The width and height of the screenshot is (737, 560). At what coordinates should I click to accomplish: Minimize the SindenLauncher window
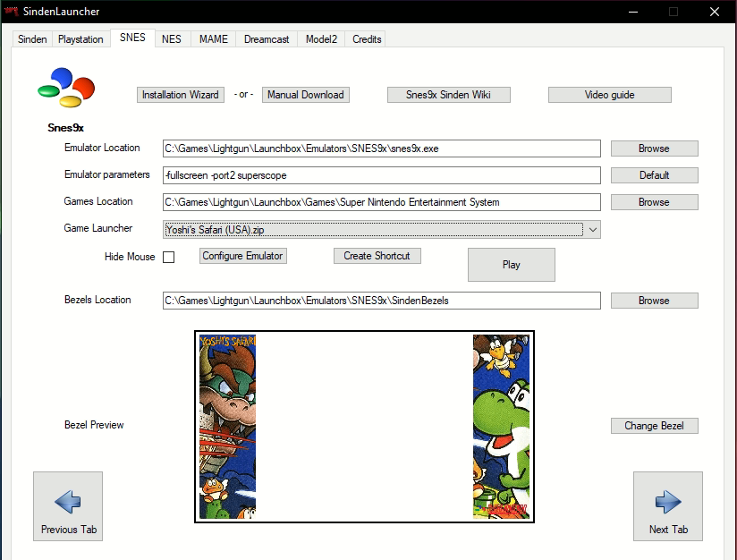(633, 12)
